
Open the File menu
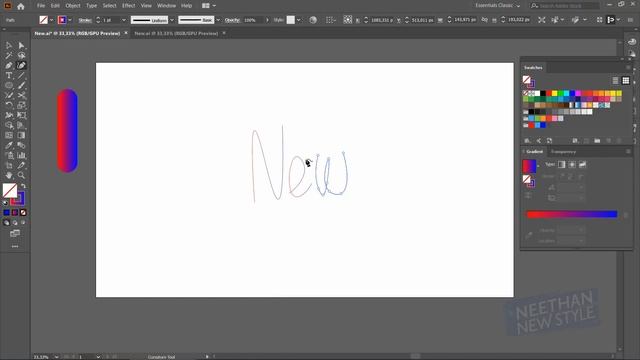(41, 6)
